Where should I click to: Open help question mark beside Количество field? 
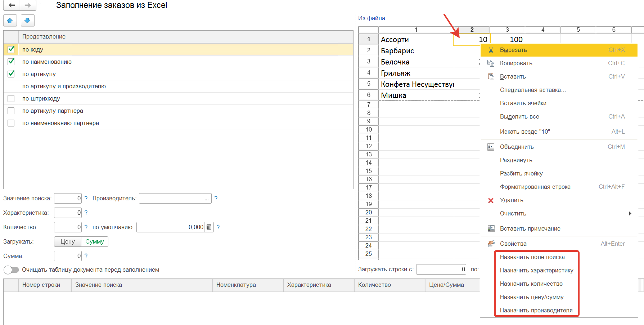pos(86,227)
